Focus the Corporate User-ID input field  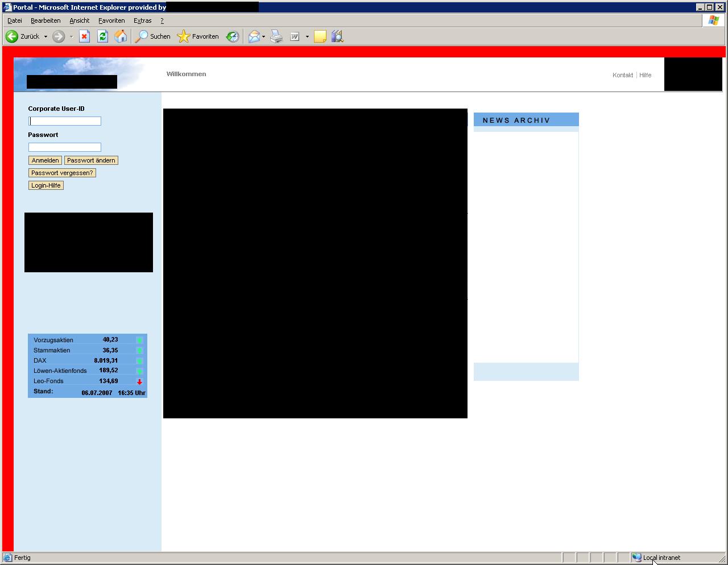(65, 121)
